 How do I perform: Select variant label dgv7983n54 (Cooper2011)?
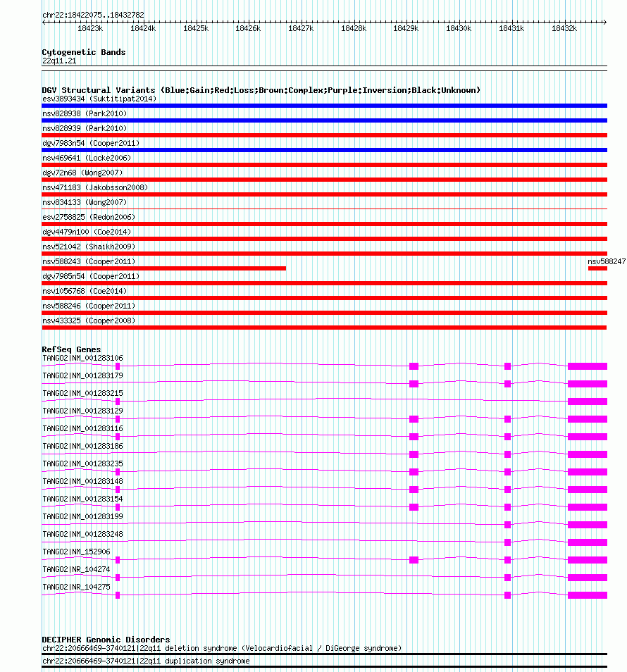pos(91,143)
